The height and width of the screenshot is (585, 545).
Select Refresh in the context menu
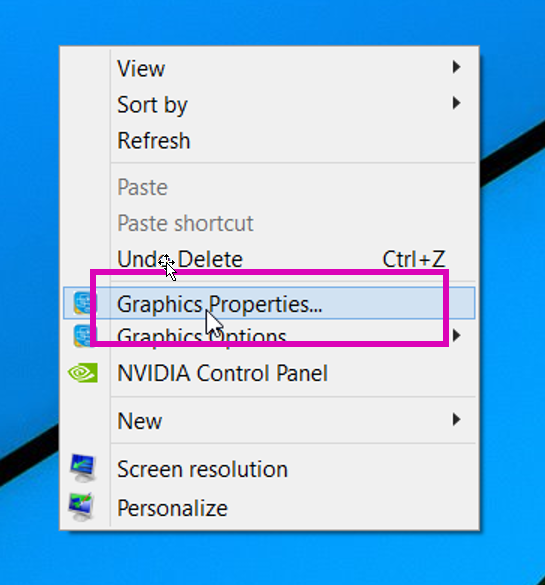pyautogui.click(x=269, y=140)
